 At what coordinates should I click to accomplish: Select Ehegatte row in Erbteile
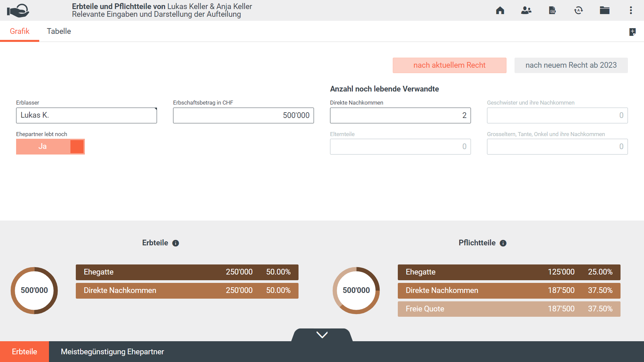(x=187, y=272)
